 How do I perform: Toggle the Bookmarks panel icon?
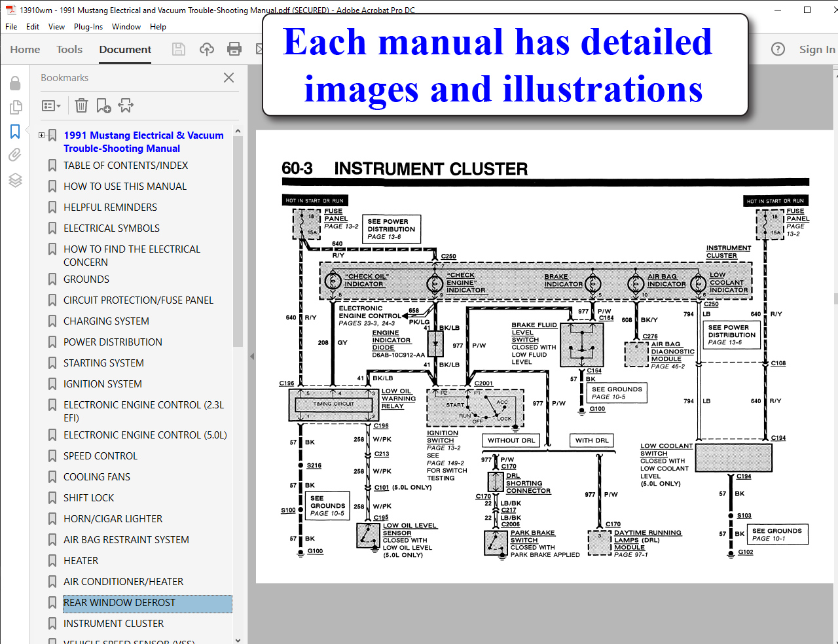[x=15, y=132]
